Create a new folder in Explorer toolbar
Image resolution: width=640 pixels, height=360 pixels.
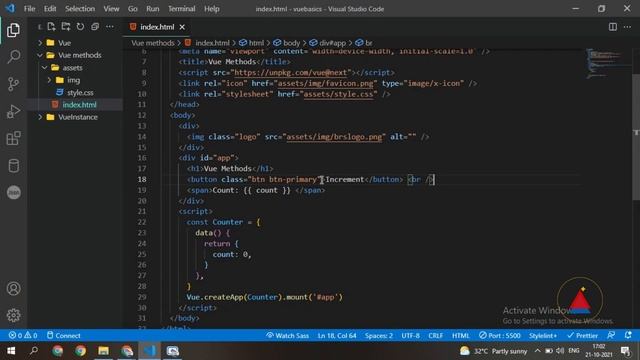click(66, 27)
